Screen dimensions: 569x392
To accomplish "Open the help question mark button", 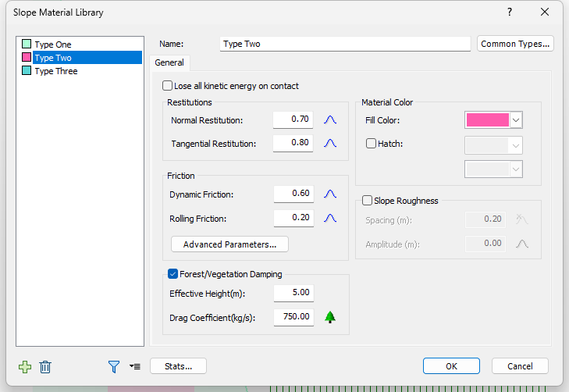I will pos(510,12).
